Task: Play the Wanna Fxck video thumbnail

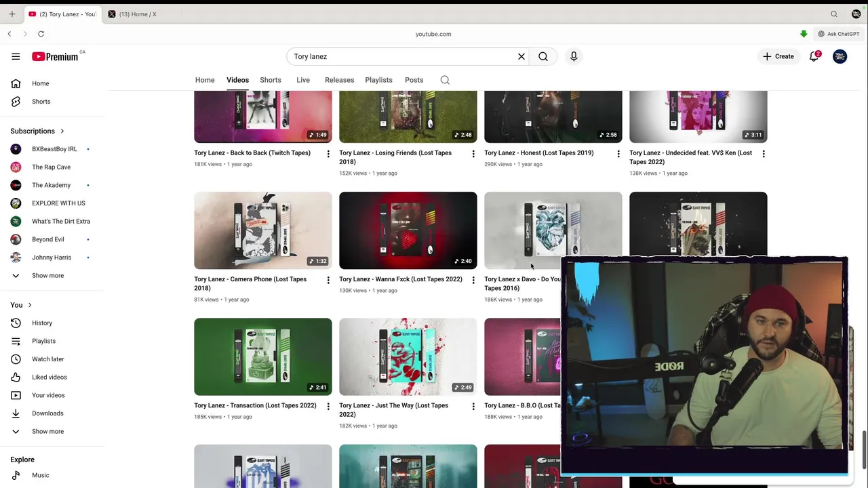Action: 408,230
